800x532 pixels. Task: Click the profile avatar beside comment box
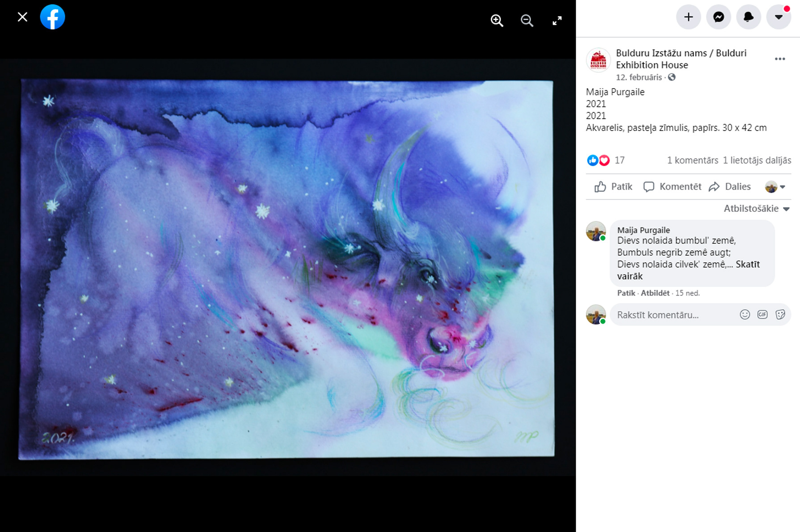(596, 315)
